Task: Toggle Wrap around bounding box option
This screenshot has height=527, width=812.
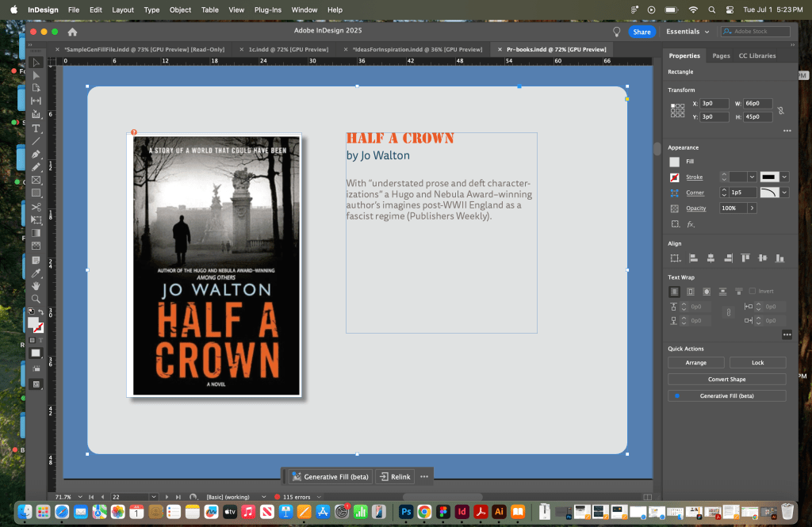Action: [x=691, y=291]
